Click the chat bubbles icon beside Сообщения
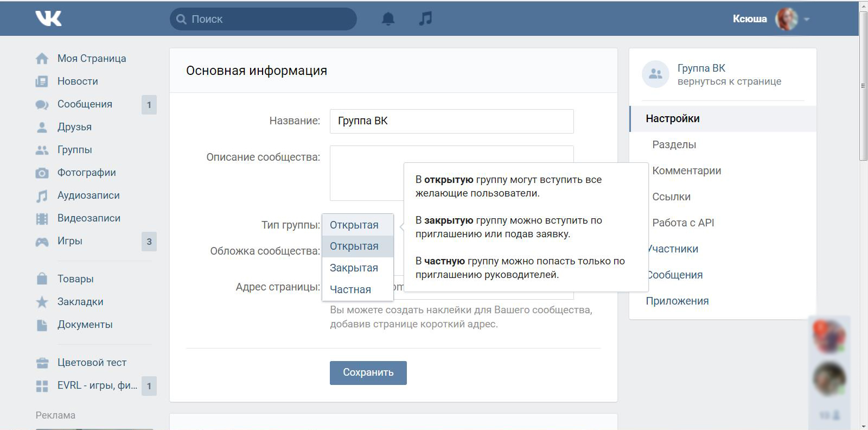This screenshot has width=868, height=430. click(x=42, y=104)
